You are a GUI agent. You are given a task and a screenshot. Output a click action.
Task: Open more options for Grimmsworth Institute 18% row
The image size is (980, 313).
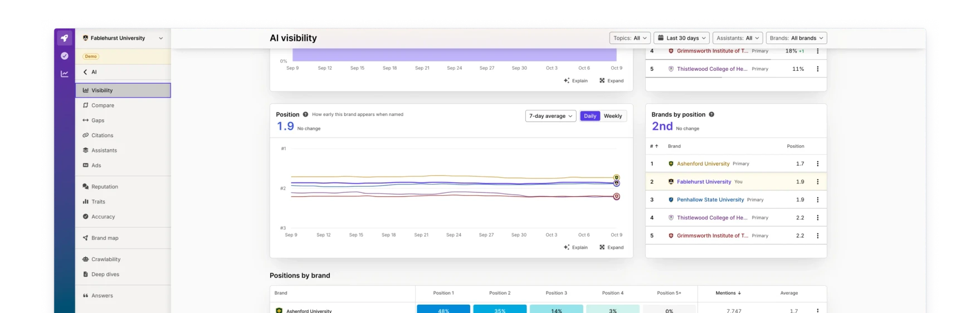tap(817, 51)
